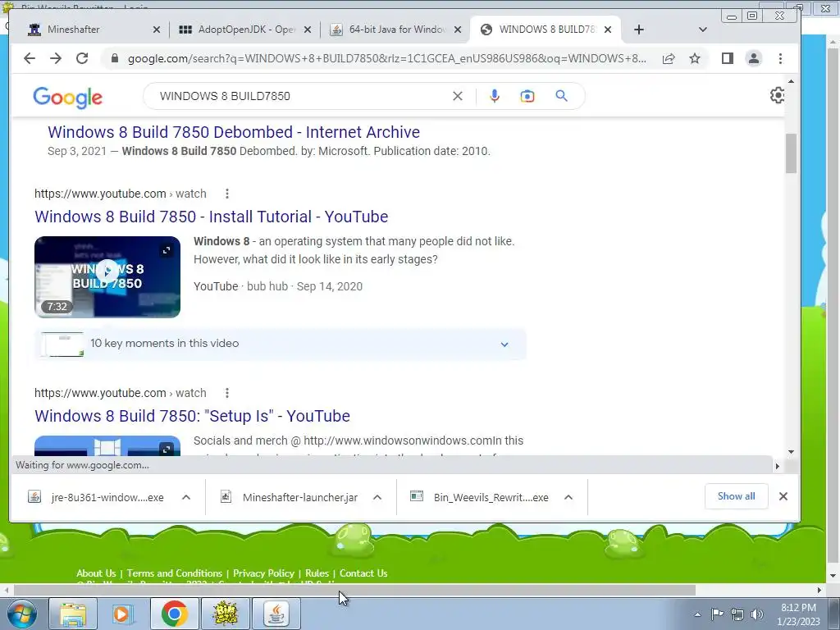840x630 pixels.
Task: Share this page via the share icon
Action: coord(669,58)
